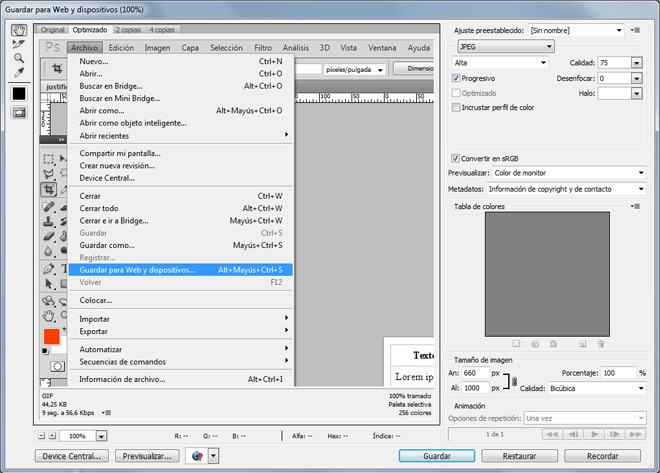This screenshot has width=660, height=473.
Task: Open the Bicúbica resampling dropdown
Action: point(597,388)
